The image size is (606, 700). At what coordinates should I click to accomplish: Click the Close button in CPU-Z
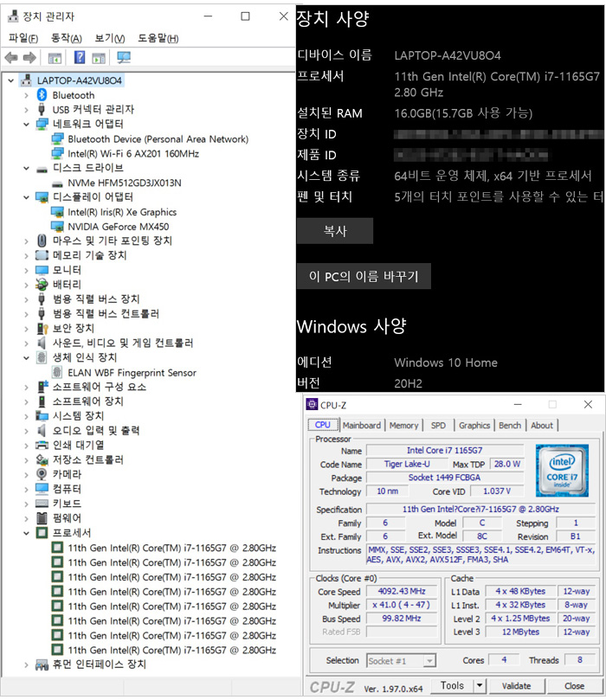574,685
